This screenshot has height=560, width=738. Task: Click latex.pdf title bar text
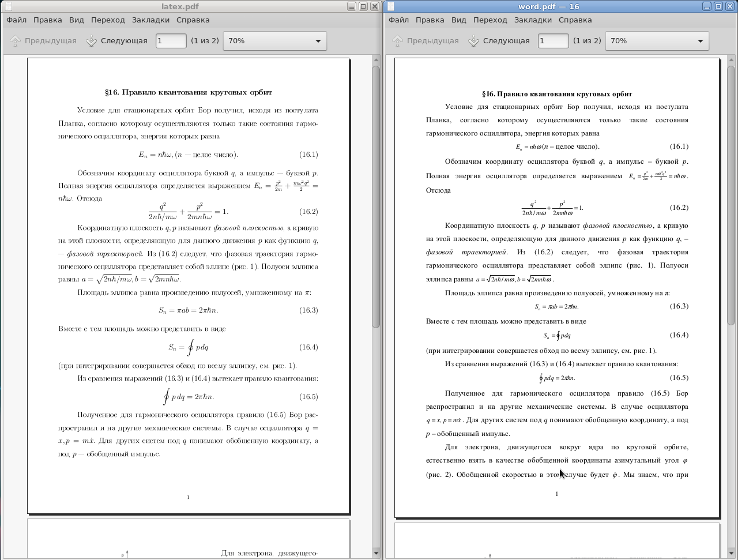[180, 6]
